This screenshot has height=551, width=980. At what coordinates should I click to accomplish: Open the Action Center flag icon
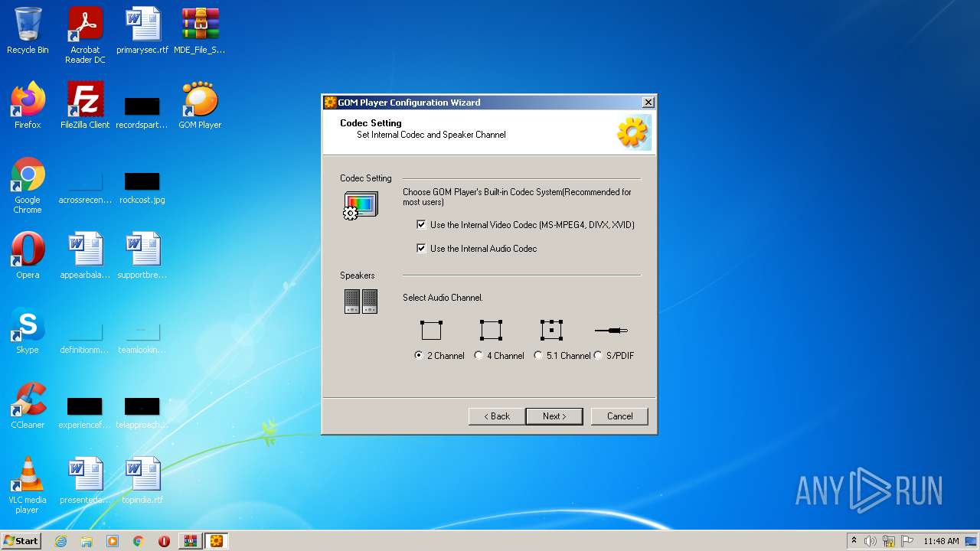pos(907,541)
